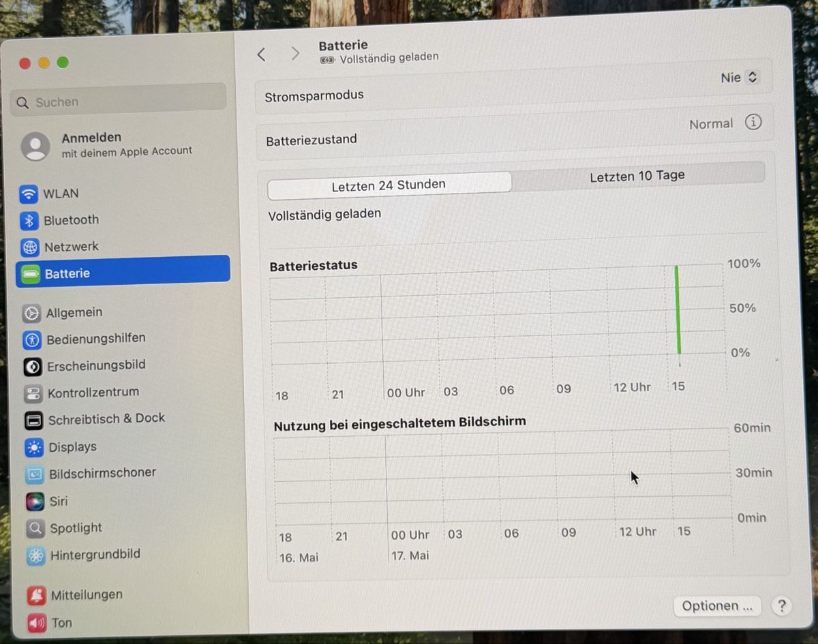Select Allgemein in the sidebar
Viewport: 818px width, 644px height.
pyautogui.click(x=74, y=313)
